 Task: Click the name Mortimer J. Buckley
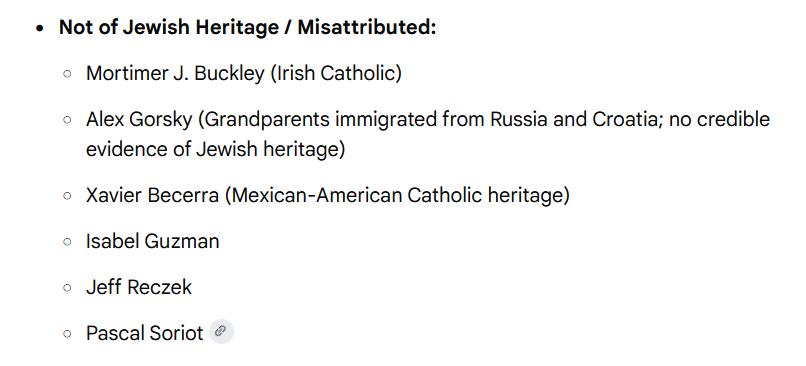[175, 74]
